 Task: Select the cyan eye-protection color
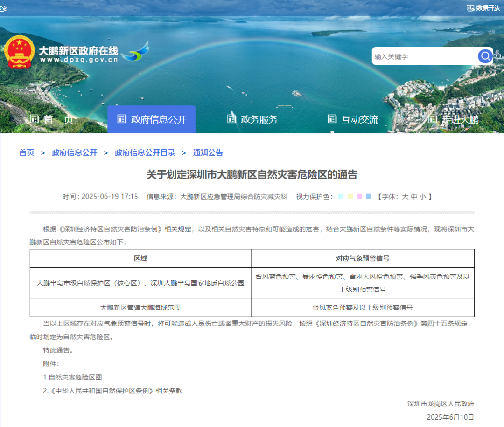point(341,197)
